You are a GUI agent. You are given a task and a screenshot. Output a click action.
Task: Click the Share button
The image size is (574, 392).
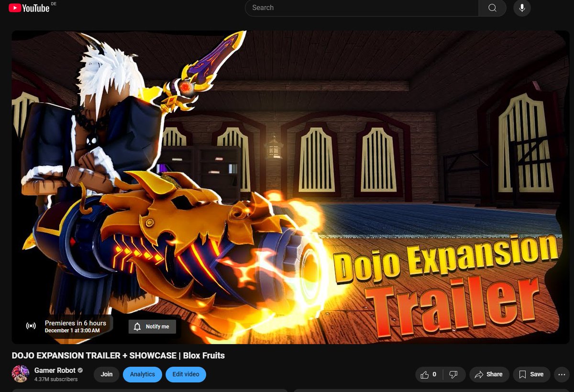(489, 374)
